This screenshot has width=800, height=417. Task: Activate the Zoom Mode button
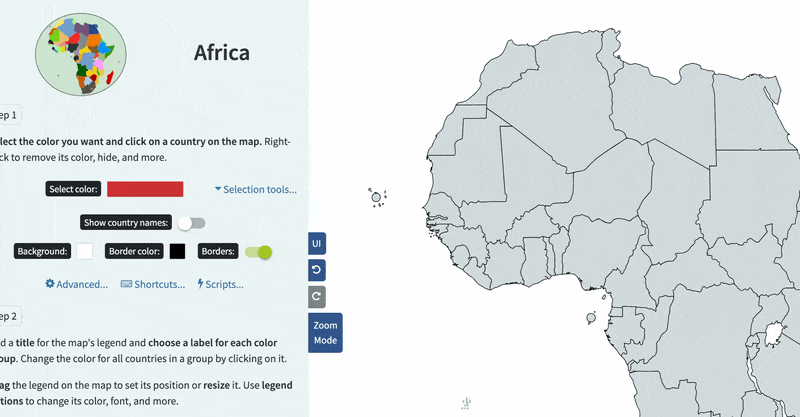(x=326, y=333)
